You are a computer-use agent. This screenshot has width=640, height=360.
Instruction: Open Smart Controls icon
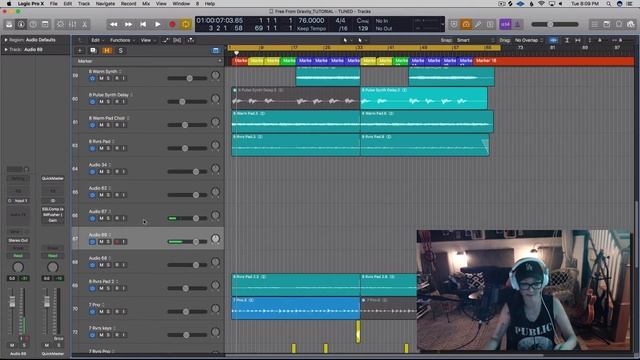(60, 24)
